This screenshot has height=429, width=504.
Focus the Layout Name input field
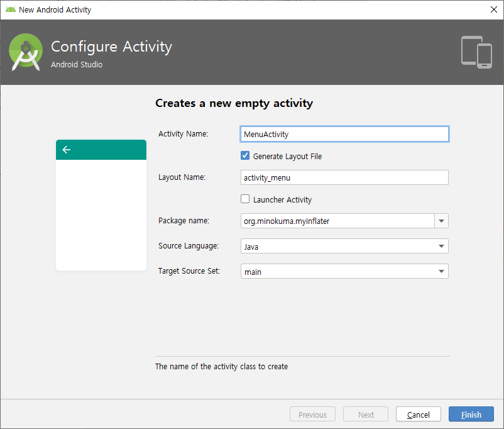coord(344,177)
